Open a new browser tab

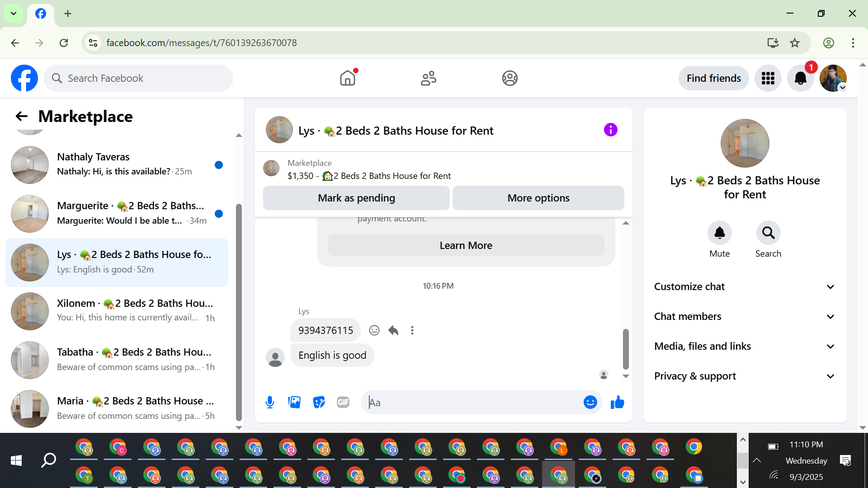68,14
